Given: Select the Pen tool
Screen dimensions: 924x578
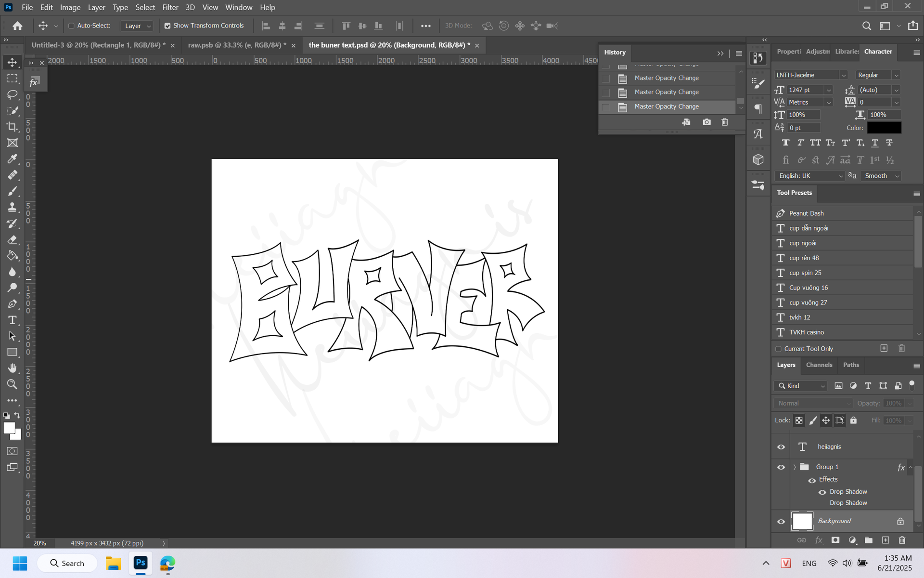Looking at the screenshot, I should point(13,304).
